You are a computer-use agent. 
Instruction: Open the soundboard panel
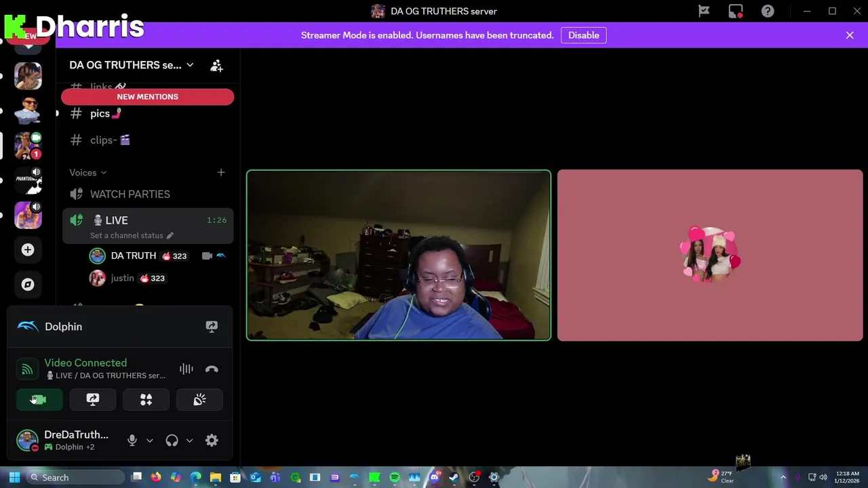199,400
